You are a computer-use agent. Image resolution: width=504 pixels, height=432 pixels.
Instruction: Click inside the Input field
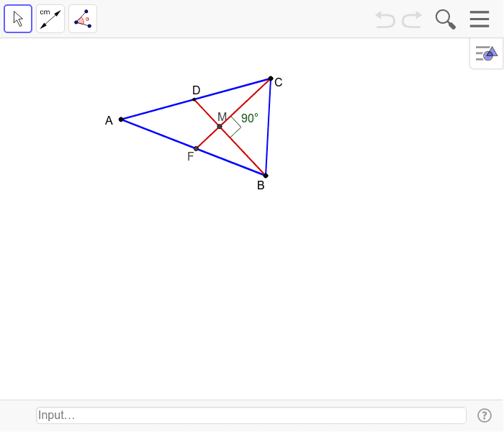pyautogui.click(x=251, y=415)
